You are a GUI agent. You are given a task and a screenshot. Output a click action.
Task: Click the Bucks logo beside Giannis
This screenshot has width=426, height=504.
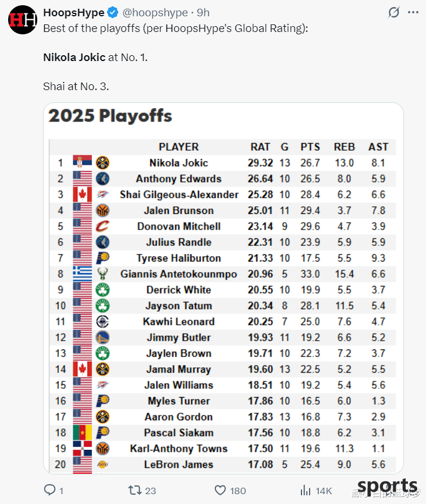tap(102, 274)
